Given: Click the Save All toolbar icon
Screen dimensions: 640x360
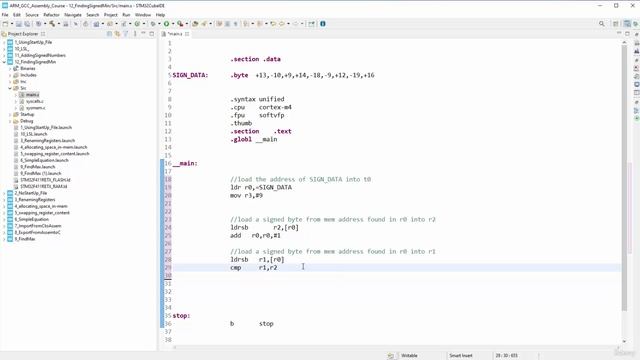Looking at the screenshot, I should [x=27, y=24].
